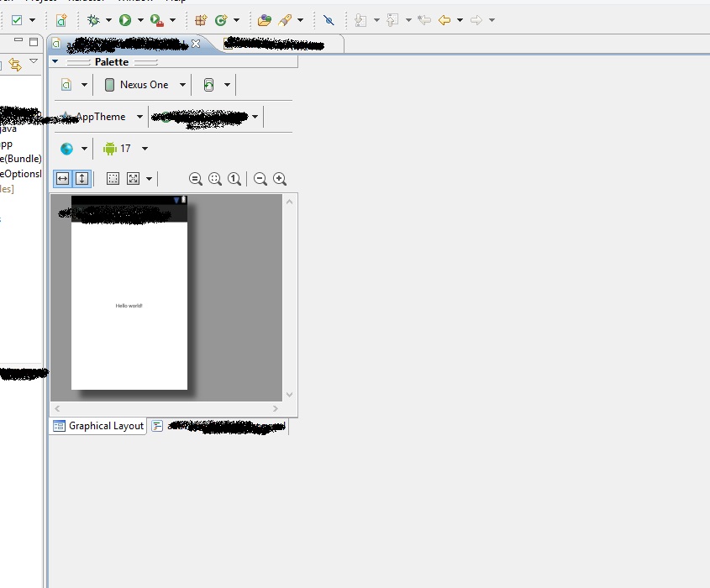Zoom in on the layout canvas
Viewport: 710px width, 588px height.
pyautogui.click(x=280, y=179)
